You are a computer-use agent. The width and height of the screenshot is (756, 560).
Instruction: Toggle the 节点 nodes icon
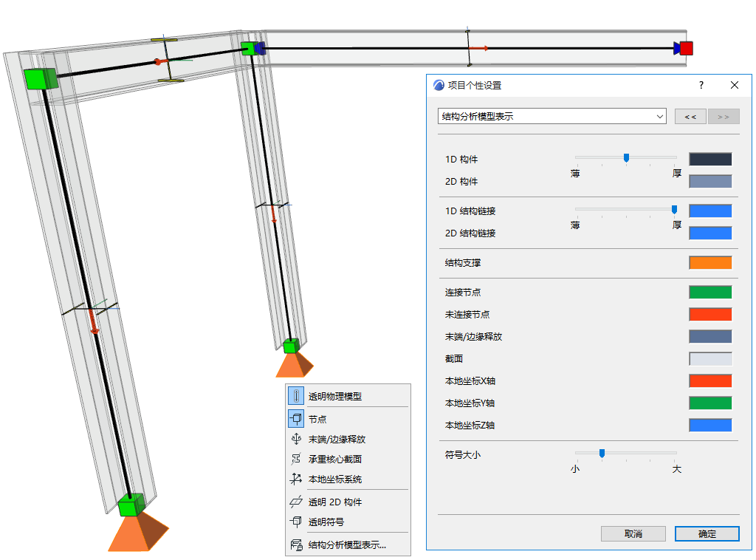(296, 419)
